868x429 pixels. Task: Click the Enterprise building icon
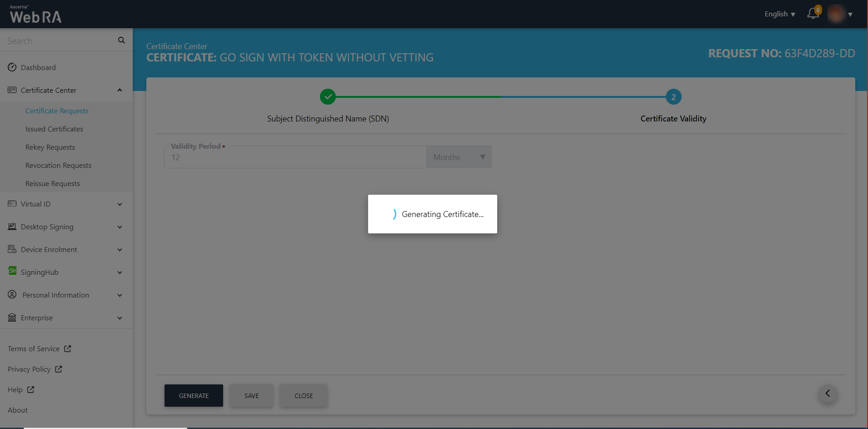[x=12, y=318]
